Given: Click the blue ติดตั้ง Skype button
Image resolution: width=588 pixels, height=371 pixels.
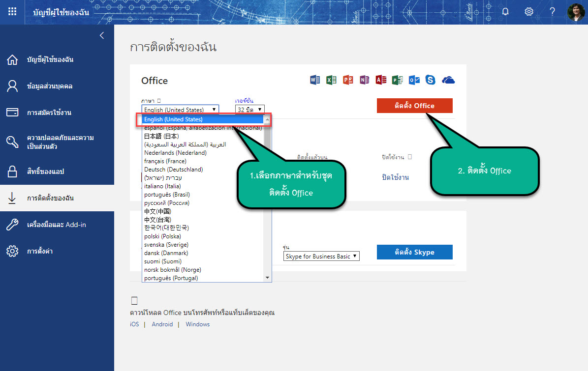Looking at the screenshot, I should point(414,252).
